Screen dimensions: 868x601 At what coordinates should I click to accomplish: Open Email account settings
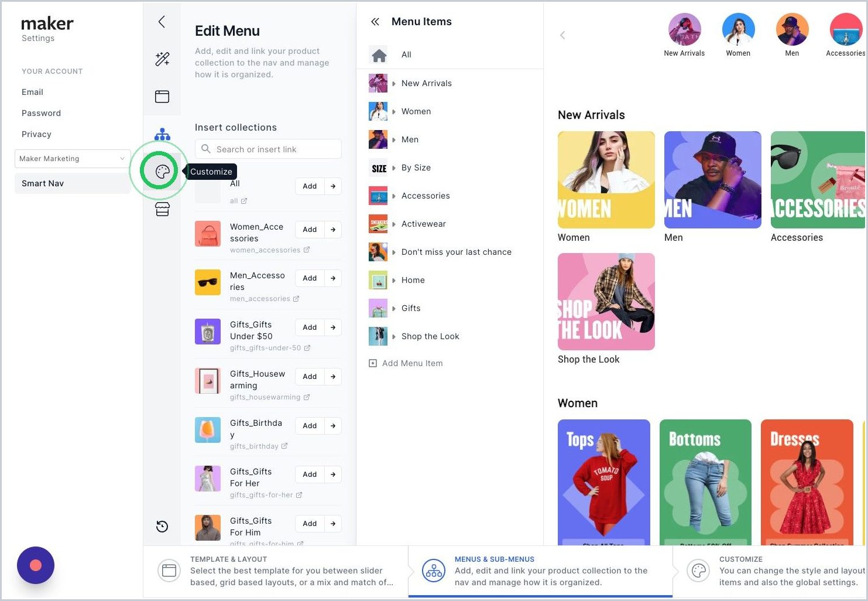pos(32,92)
